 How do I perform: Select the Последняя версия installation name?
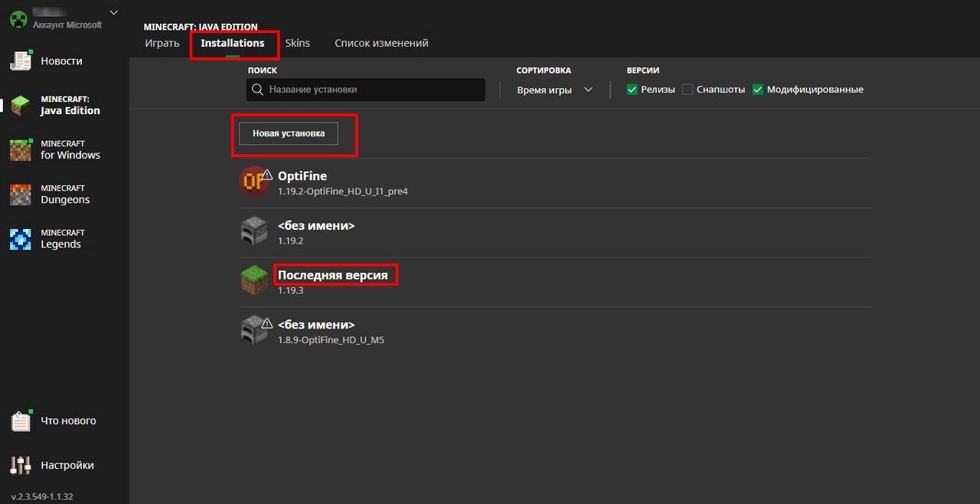click(x=333, y=275)
